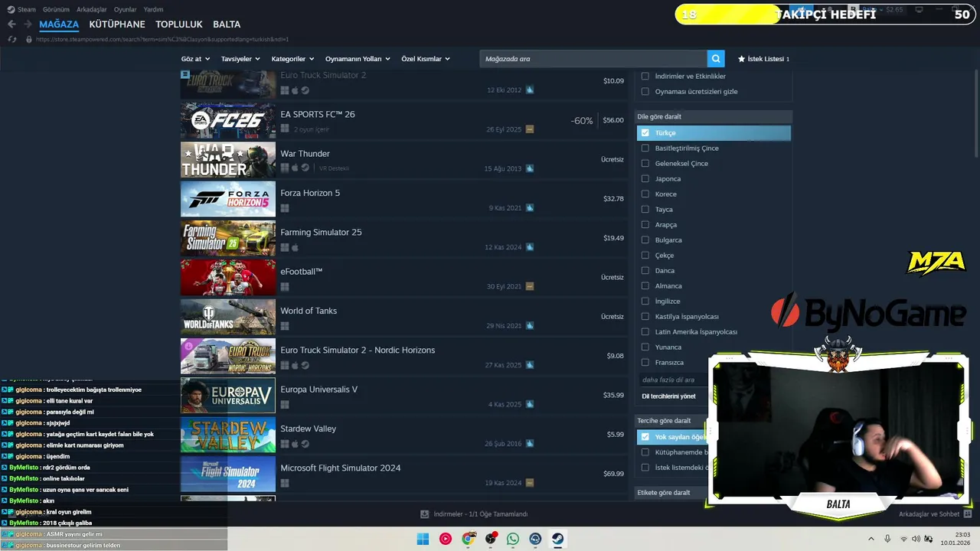Viewport: 980px width, 551px height.
Task: Open the Yardım menu
Action: [153, 9]
